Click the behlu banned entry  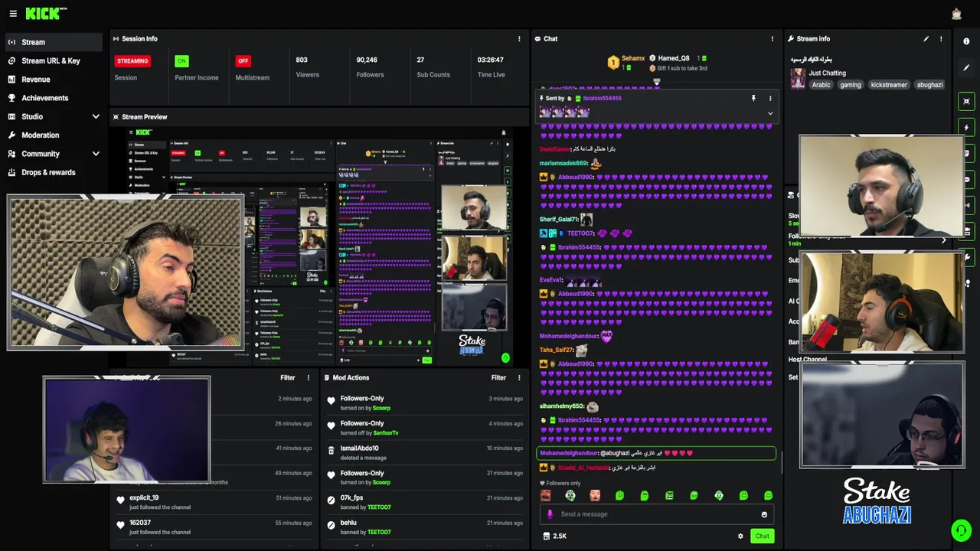[x=424, y=527]
